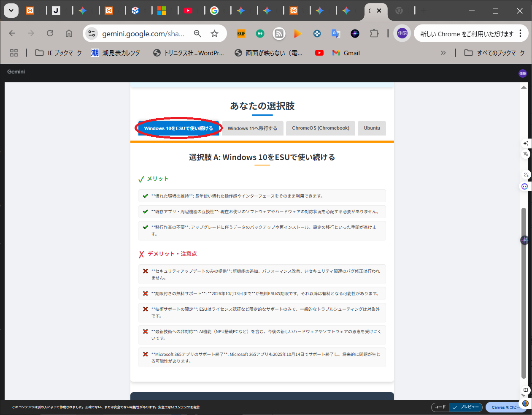Screen dimensions: 532x415
Task: Click the page scrollbar up arrow
Action: tap(524, 87)
